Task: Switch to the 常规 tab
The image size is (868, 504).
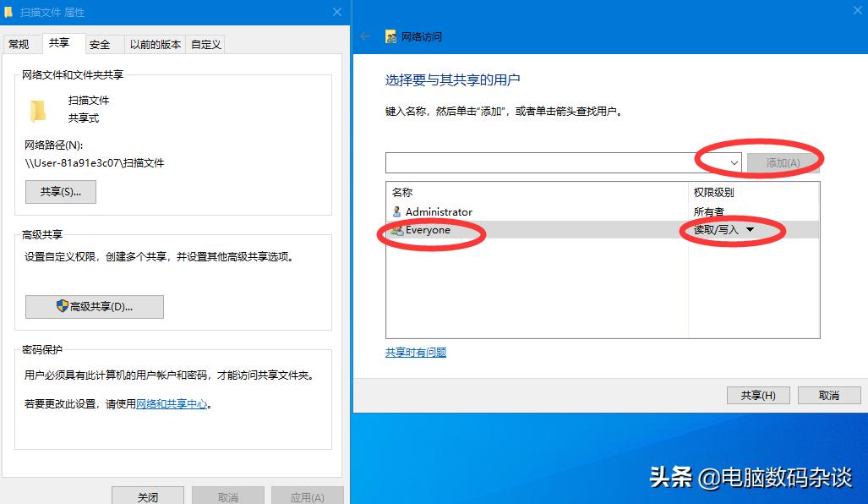Action: click(x=20, y=44)
